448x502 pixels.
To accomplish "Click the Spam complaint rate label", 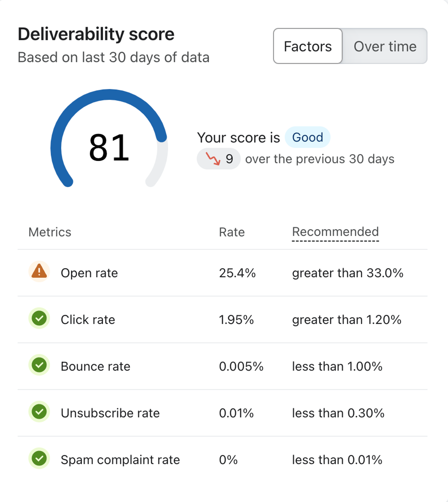I will click(x=120, y=460).
